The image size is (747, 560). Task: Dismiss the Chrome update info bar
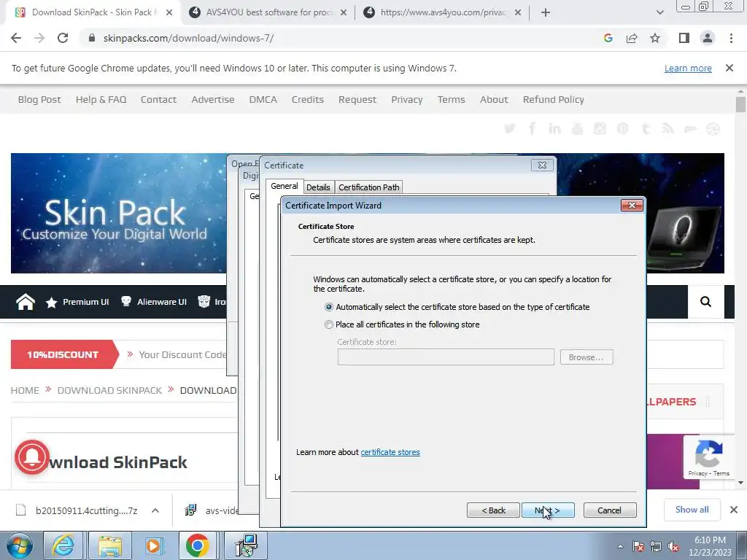729,68
